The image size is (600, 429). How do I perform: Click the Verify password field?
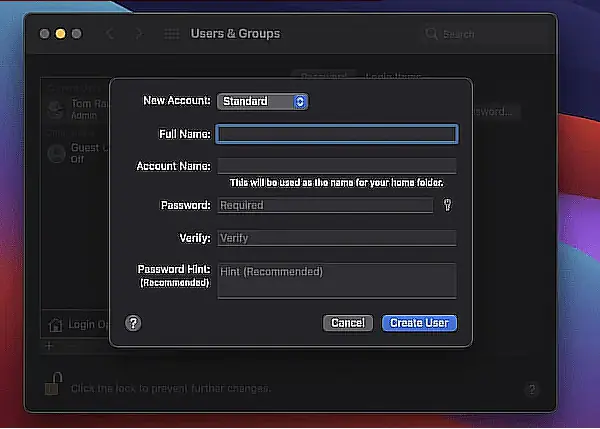tap(337, 238)
